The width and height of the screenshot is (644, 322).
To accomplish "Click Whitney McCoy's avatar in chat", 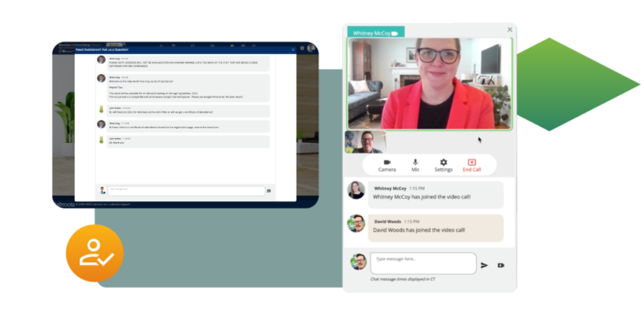I will point(356,190).
